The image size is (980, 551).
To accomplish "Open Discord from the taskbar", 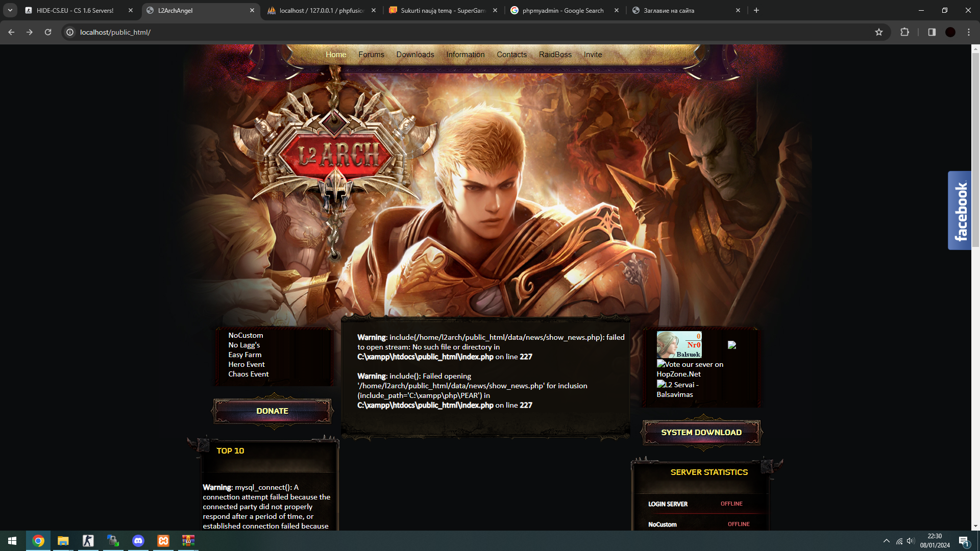I will pyautogui.click(x=138, y=541).
